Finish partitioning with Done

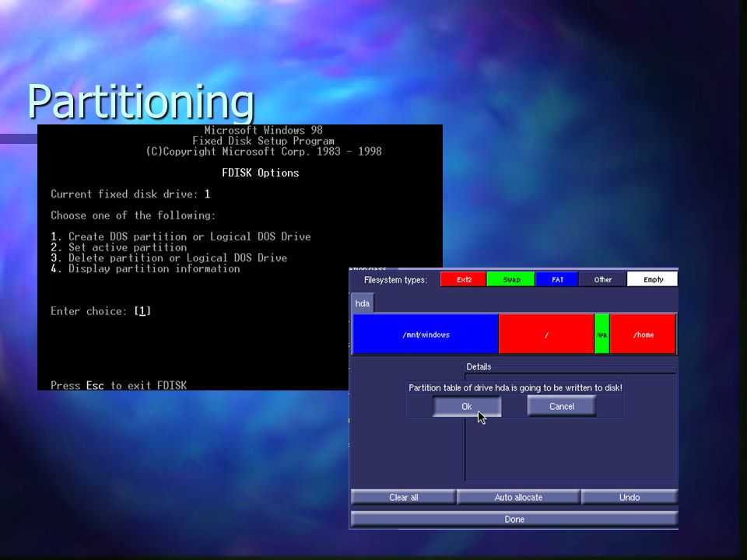tap(514, 519)
